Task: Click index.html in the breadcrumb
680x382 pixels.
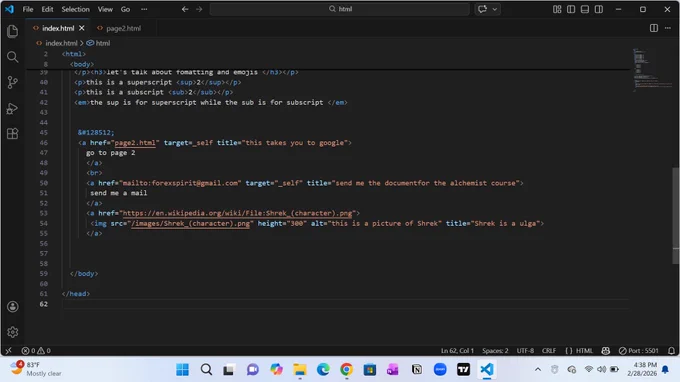Action: [61, 43]
